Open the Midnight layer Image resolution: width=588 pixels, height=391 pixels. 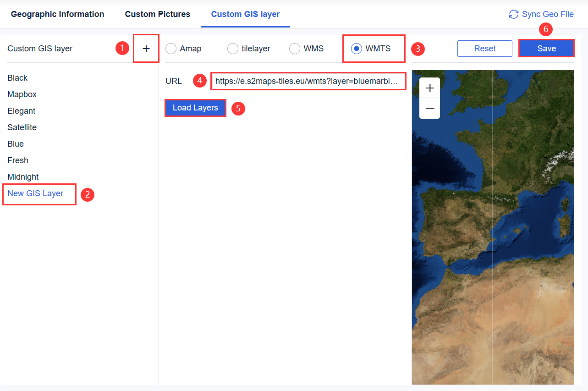tap(23, 176)
